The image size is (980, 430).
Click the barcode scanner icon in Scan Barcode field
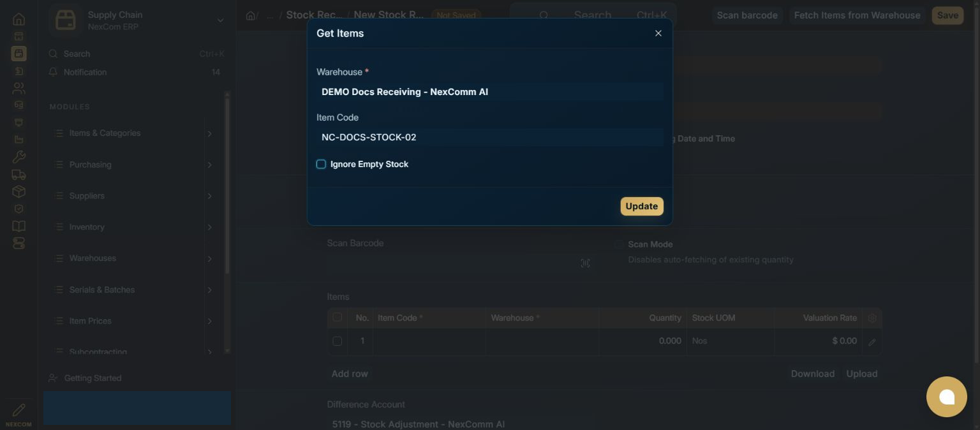[x=585, y=263]
